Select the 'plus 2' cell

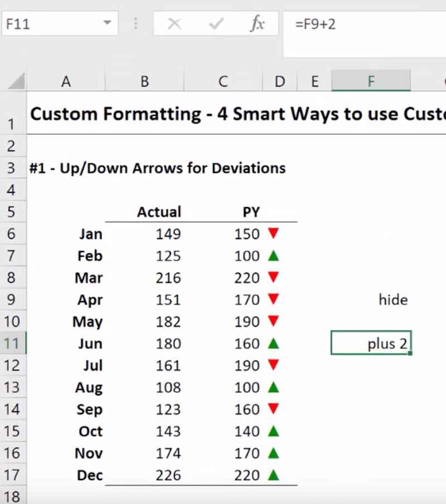point(371,344)
